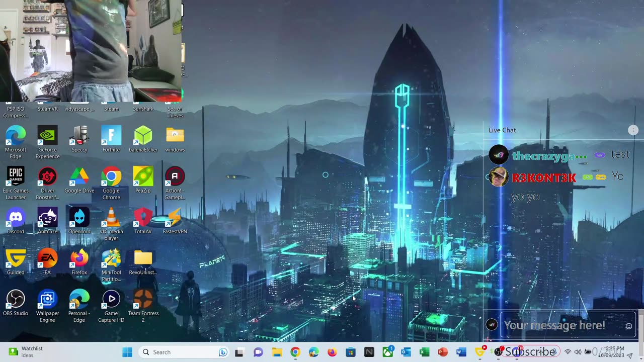Open the FastestVPN desktop icon

(175, 221)
